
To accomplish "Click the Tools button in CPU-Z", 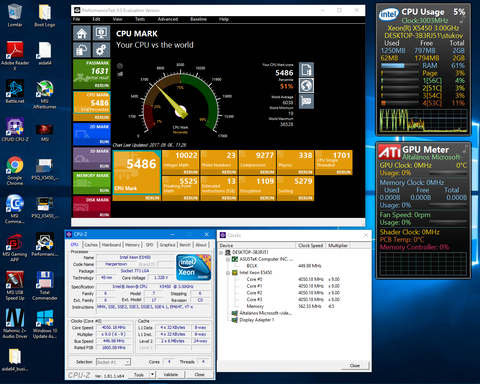I will coord(139,375).
